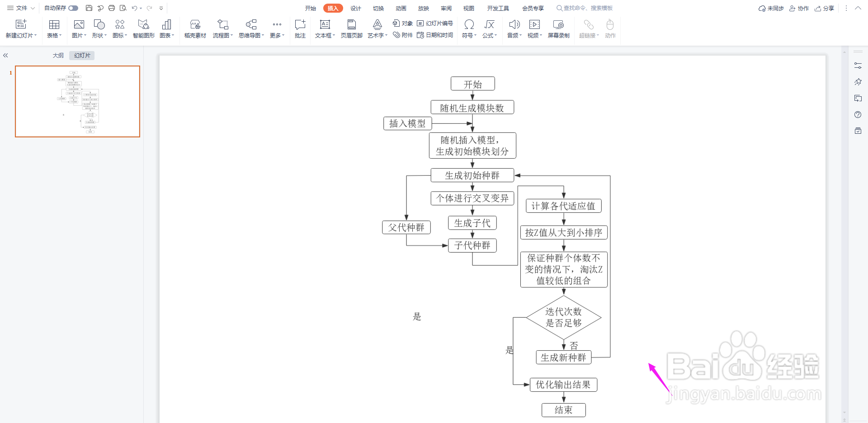
Task: Expand the 更多 dropdown
Action: point(277,29)
